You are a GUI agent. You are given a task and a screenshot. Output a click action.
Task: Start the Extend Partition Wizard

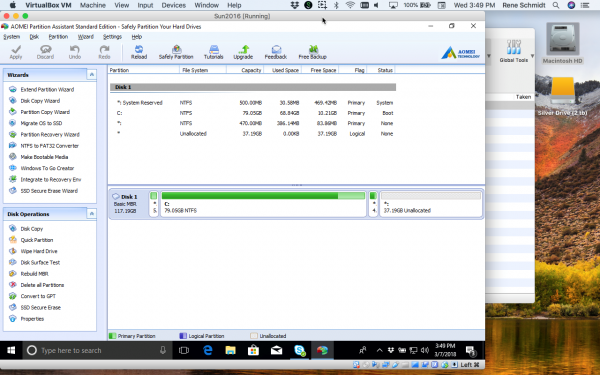click(x=47, y=90)
